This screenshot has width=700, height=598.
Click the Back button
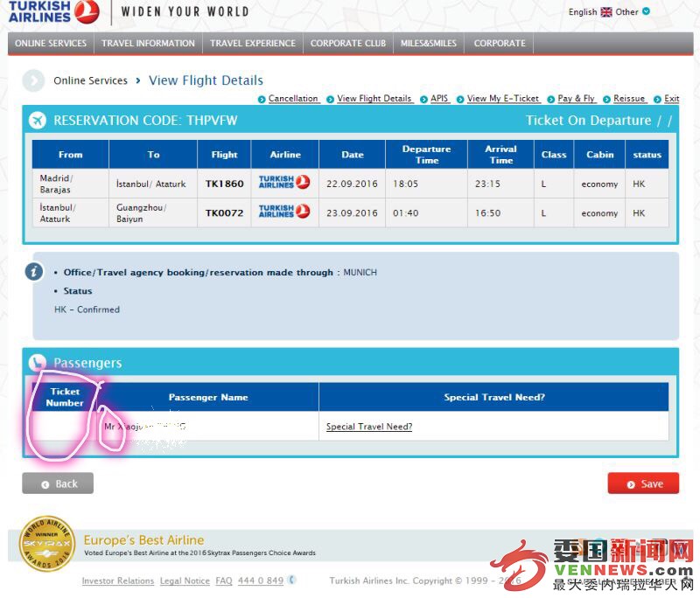pyautogui.click(x=58, y=483)
